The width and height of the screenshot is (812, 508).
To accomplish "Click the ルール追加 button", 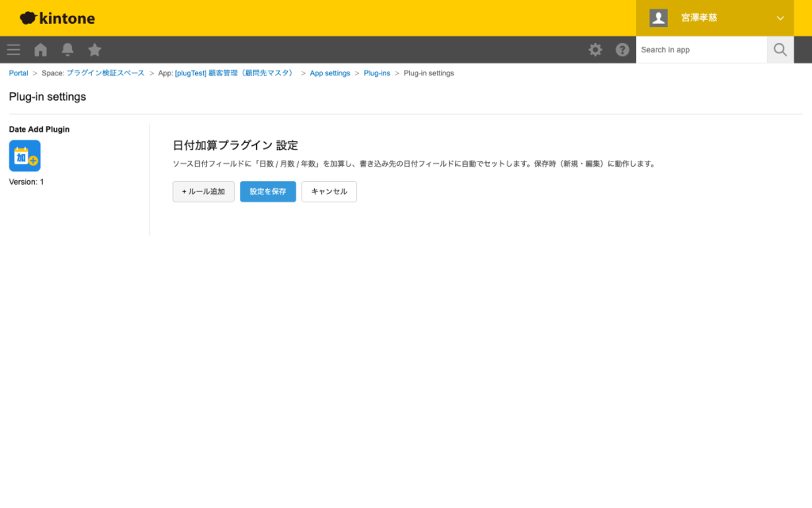I will coord(203,191).
